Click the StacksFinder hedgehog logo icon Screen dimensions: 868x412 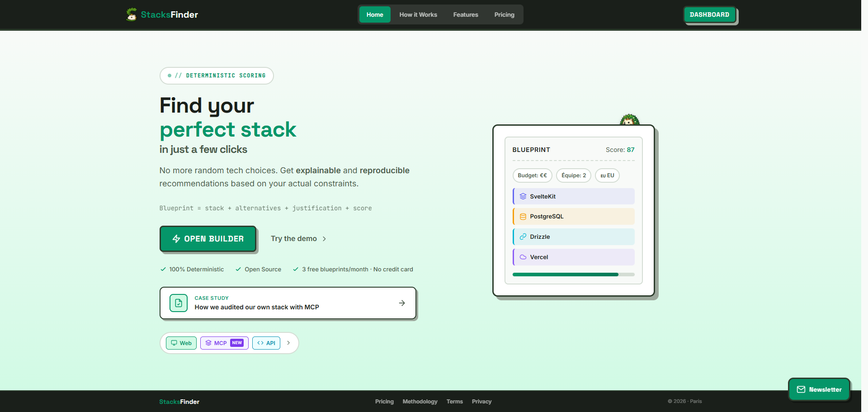pyautogui.click(x=132, y=14)
